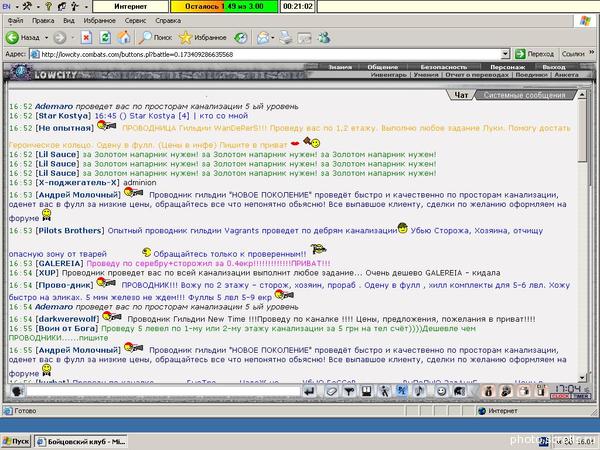Click nickname [GALEREIA] in chat
600x450 pixels.
pyautogui.click(x=59, y=264)
